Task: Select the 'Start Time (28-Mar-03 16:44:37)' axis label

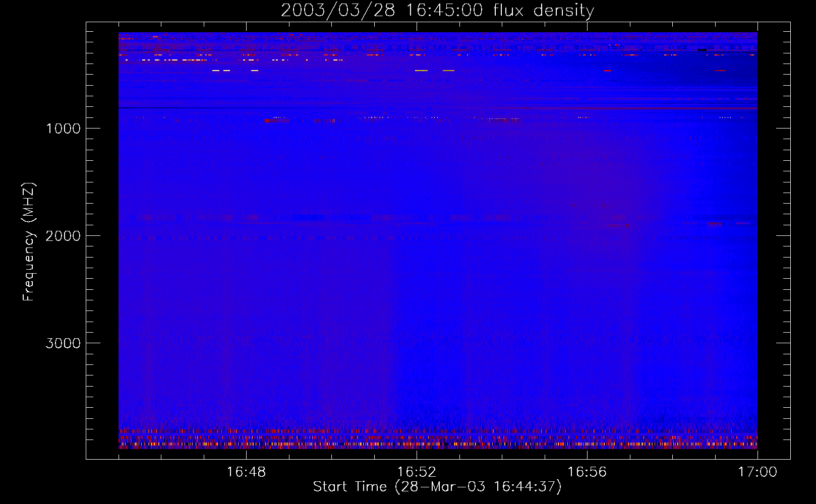Action: [437, 487]
